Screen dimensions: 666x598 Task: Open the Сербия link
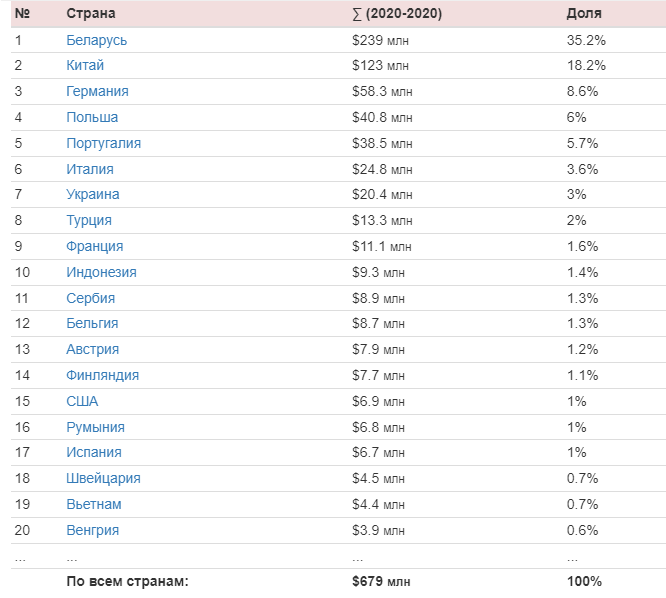coord(90,298)
